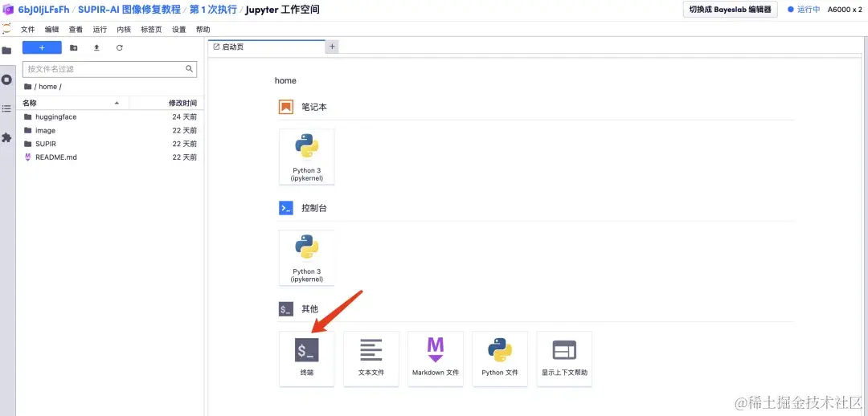This screenshot has height=416, width=868.
Task: Click the blue new launcher plus button
Action: coord(42,47)
